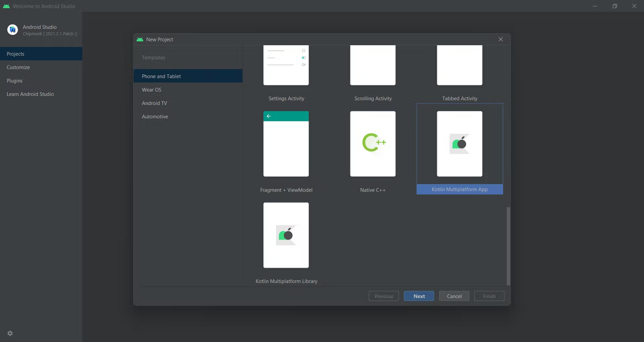The height and width of the screenshot is (342, 644).
Task: Switch to Android TV templates
Action: 188,103
